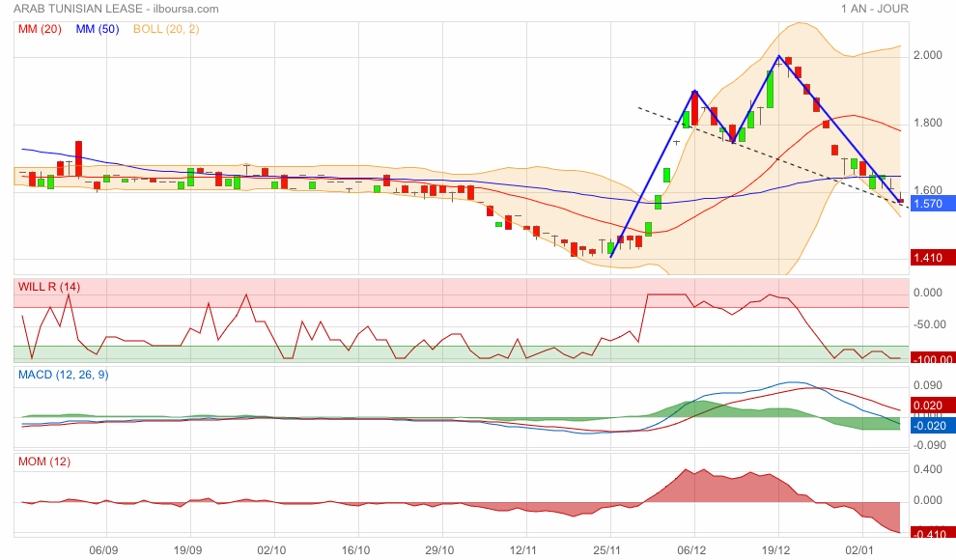The image size is (956, 560).
Task: Click the 02/10 date label
Action: click(272, 550)
